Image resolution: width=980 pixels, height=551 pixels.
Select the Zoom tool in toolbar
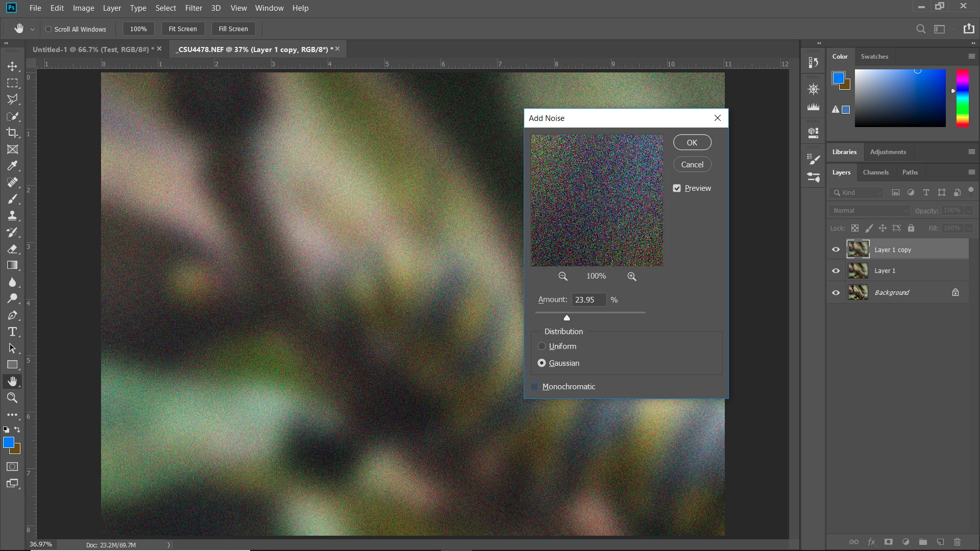tap(12, 398)
